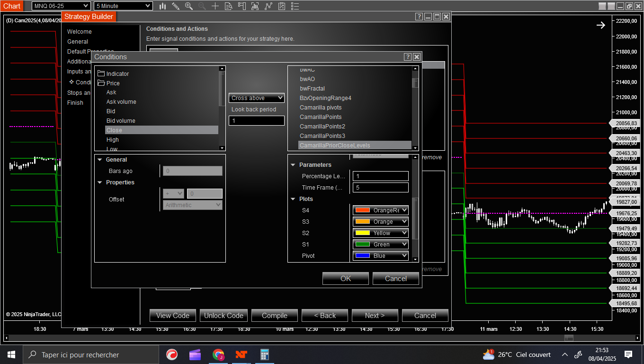This screenshot has width=644, height=364.
Task: Open the Pivot Blue color dropdown
Action: click(381, 255)
